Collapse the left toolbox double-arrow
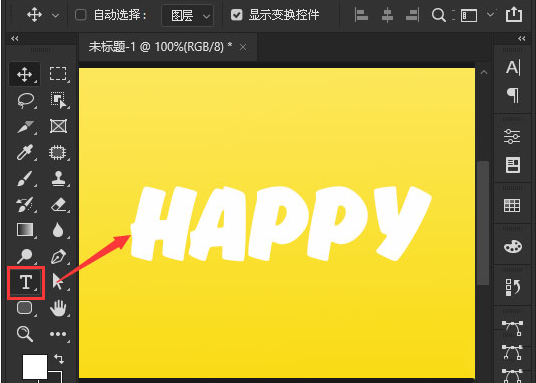Image resolution: width=536 pixels, height=383 pixels. pyautogui.click(x=15, y=39)
